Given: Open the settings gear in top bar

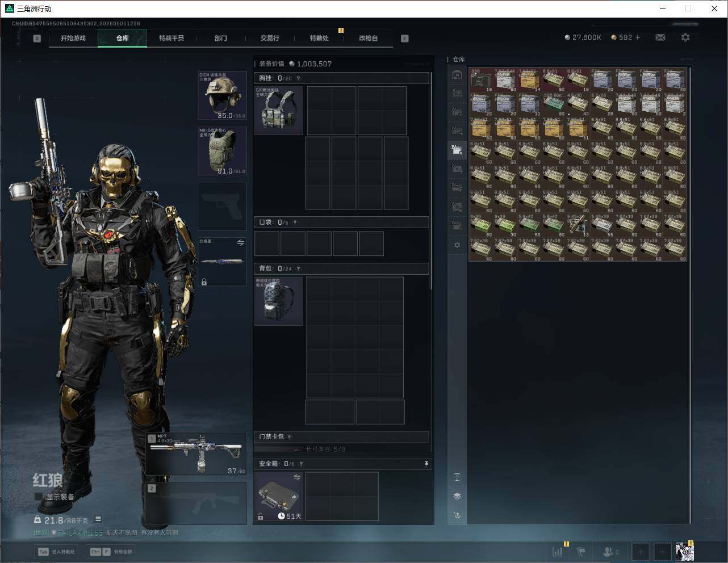Looking at the screenshot, I should (x=685, y=37).
